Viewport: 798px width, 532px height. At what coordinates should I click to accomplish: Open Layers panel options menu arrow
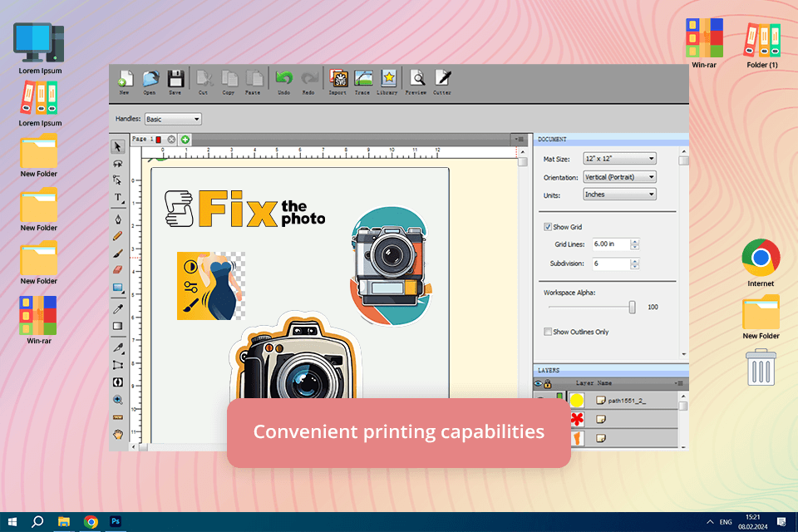(679, 383)
